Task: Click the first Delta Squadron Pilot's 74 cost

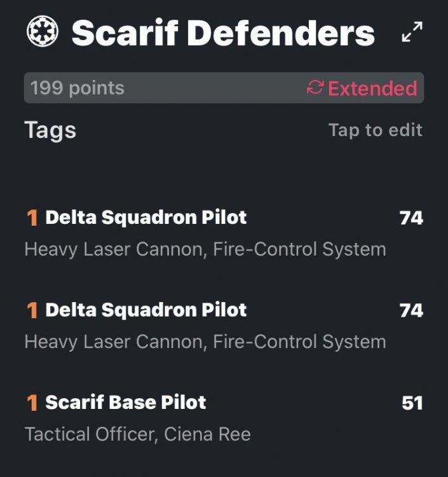Action: 411,218
